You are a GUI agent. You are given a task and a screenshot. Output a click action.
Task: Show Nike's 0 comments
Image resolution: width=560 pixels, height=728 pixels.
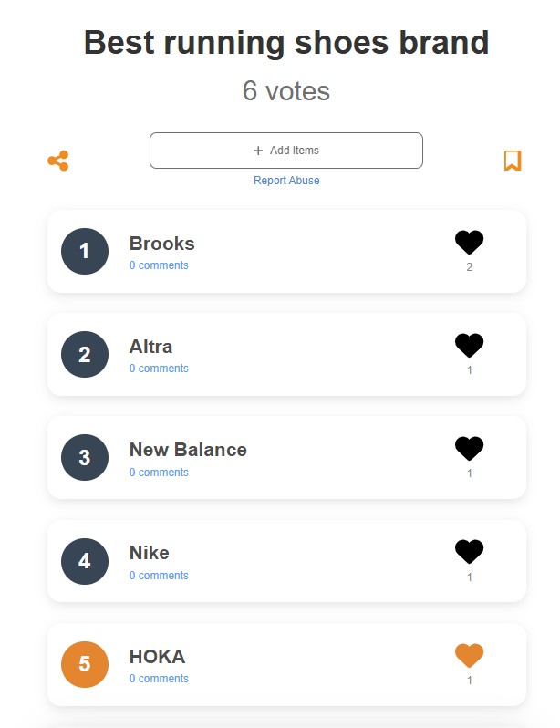pyautogui.click(x=159, y=576)
